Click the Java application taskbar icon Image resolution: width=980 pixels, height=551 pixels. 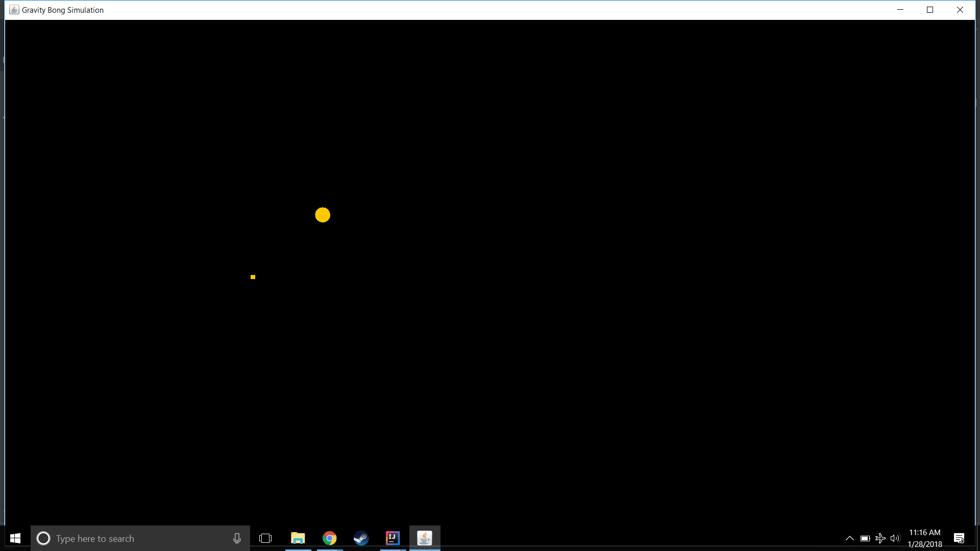click(x=425, y=538)
